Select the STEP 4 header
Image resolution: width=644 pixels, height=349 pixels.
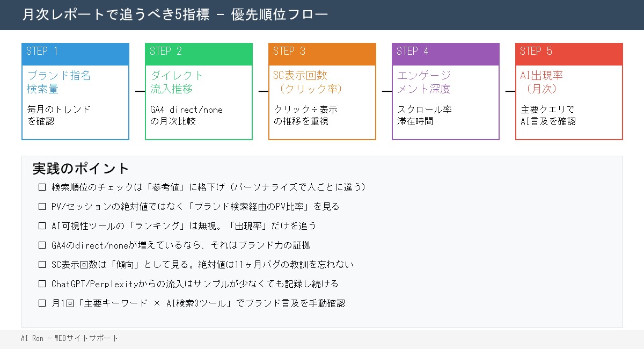tap(445, 54)
